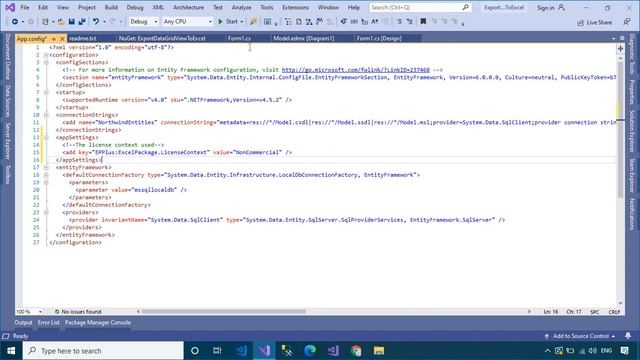Viewport: 640px width, 360px height.
Task: Collapse the startup node on line 7
Action: click(x=46, y=92)
